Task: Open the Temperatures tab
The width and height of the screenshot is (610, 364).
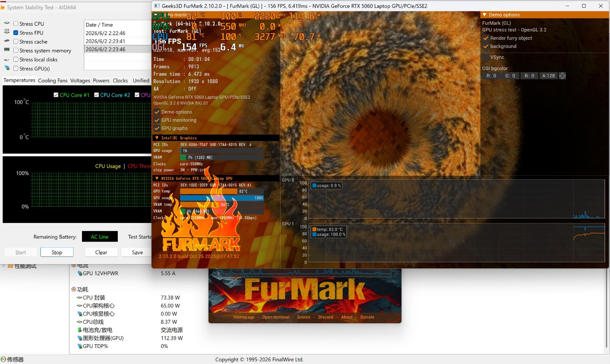Action: [19, 80]
